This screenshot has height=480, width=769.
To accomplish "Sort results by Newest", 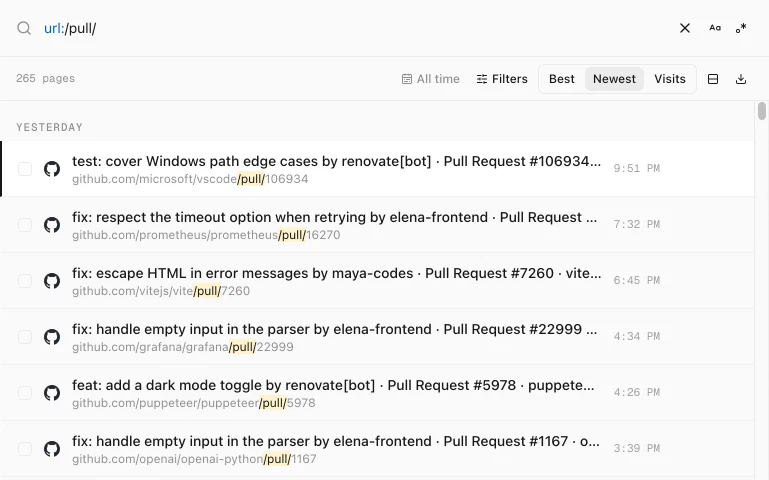I will [x=614, y=79].
